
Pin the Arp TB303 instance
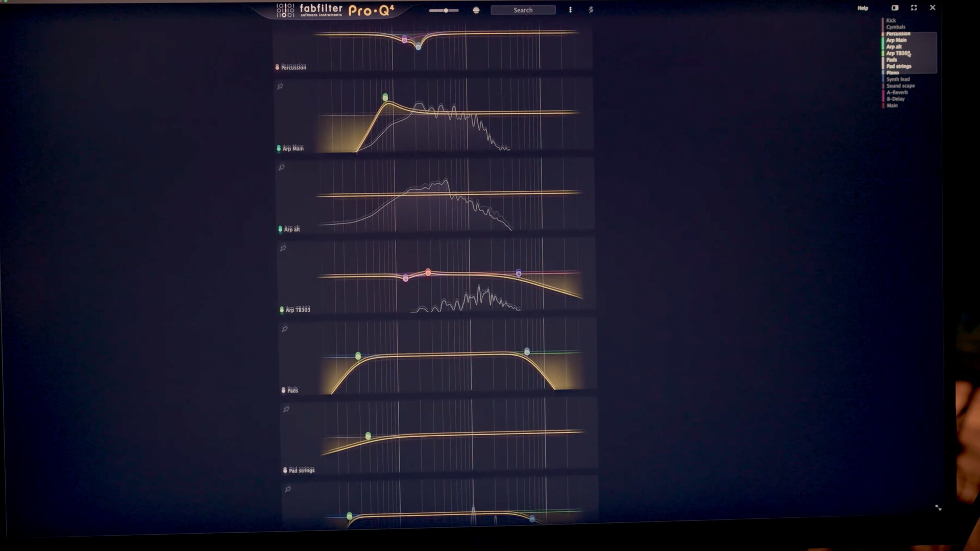[283, 248]
